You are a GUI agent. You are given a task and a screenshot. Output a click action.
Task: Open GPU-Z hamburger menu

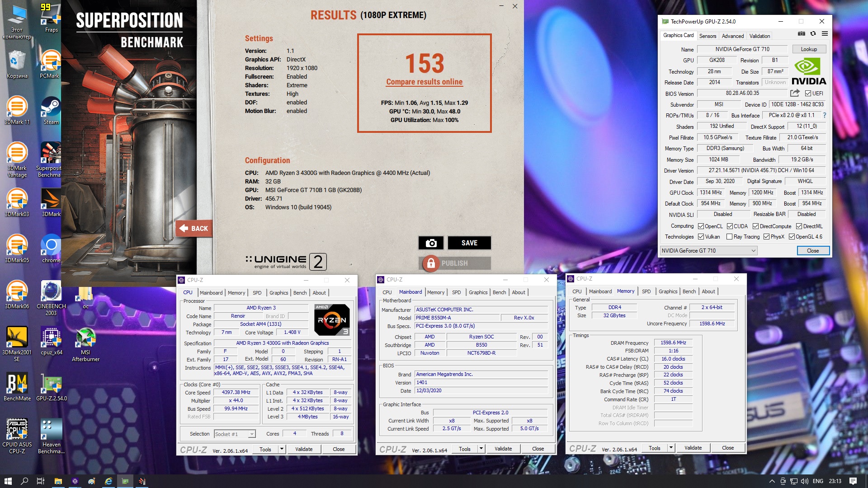tap(825, 33)
